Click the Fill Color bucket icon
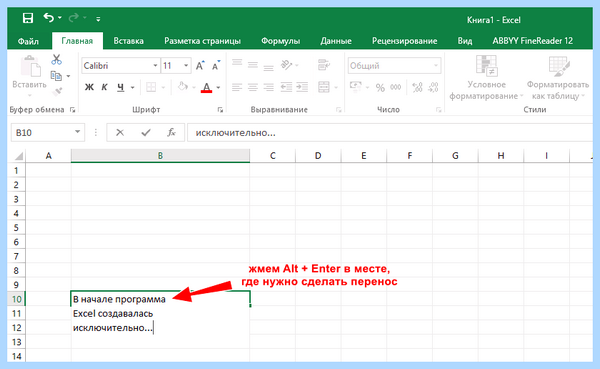The image size is (600, 369). pyautogui.click(x=183, y=87)
